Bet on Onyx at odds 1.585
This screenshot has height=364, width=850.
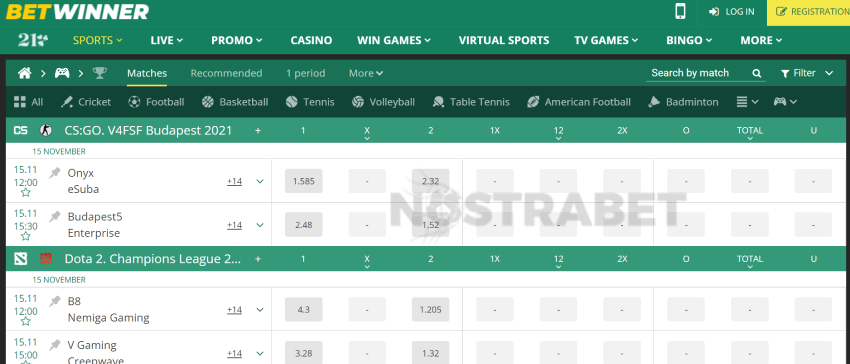tap(304, 181)
